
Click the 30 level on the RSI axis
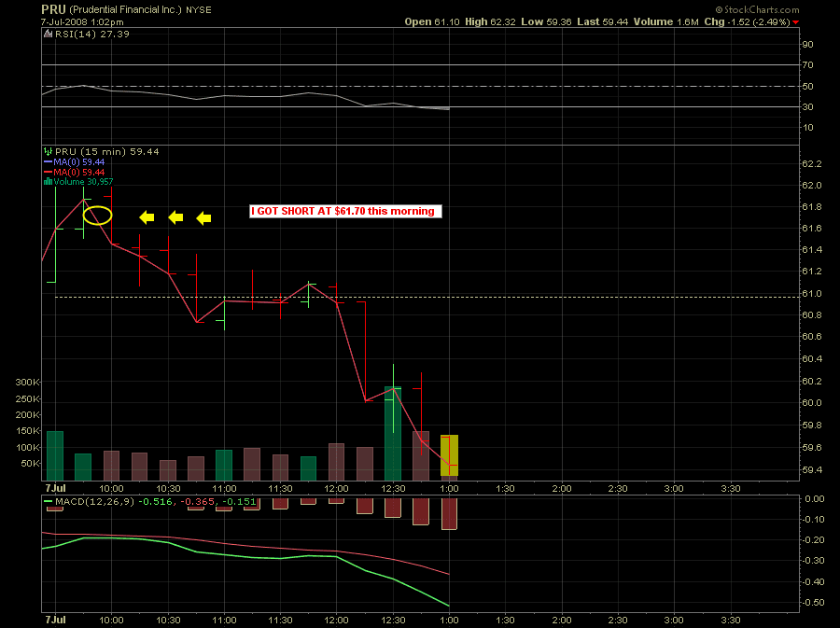[x=808, y=107]
